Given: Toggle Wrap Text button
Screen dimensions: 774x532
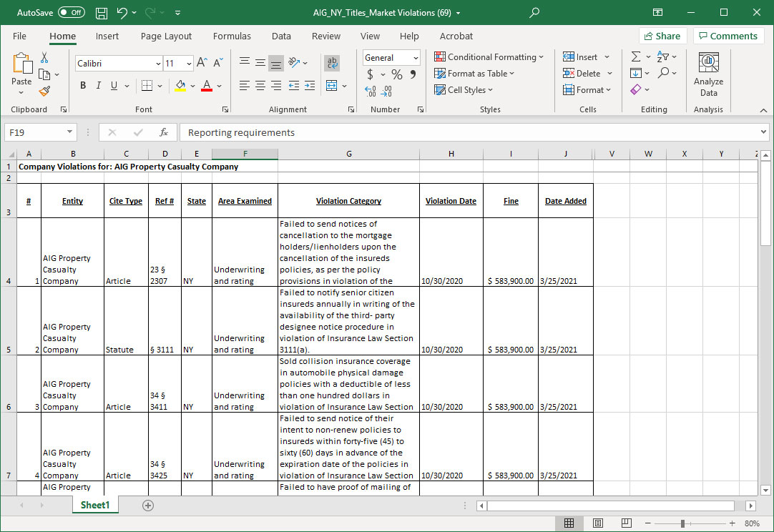Looking at the screenshot, I should (332, 63).
